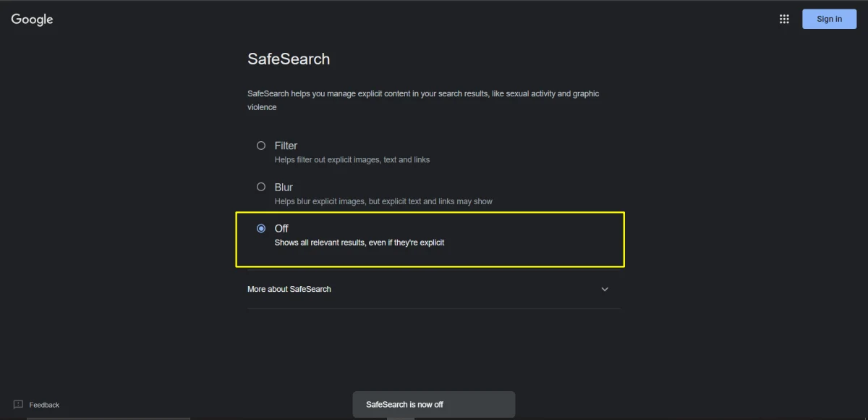Click the Feedback text label
This screenshot has width=868, height=420.
tap(45, 404)
